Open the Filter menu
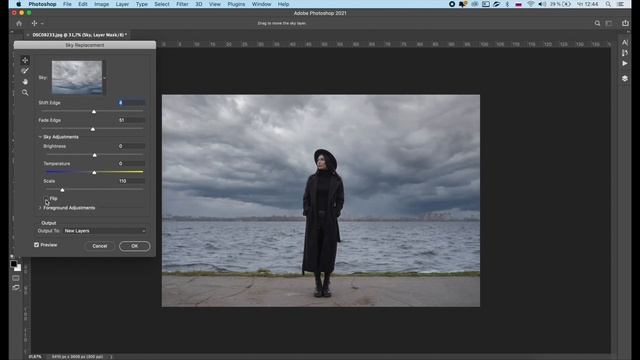The width and height of the screenshot is (640, 360). tap(182, 4)
